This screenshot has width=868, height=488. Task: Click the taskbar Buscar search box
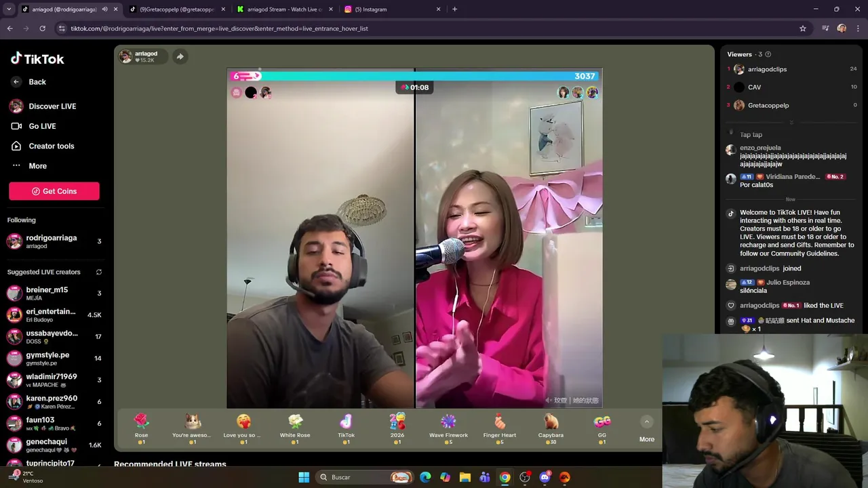(x=365, y=477)
